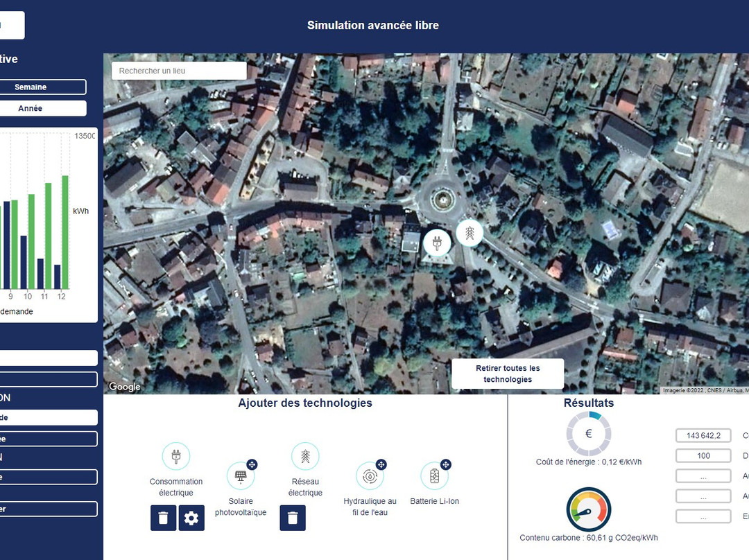The height and width of the screenshot is (560, 749).
Task: Click the Rechercher un lieu search field
Action: [179, 71]
